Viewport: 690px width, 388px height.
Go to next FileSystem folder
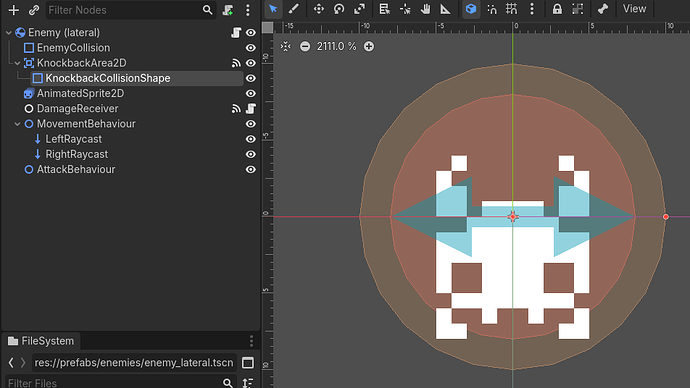pos(23,362)
